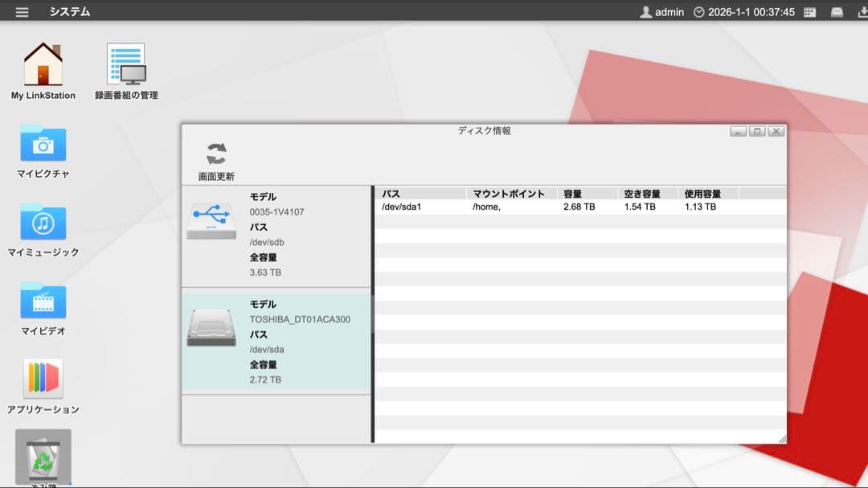Open the hamburger menu at top left
The width and height of the screenshot is (868, 488).
[22, 11]
